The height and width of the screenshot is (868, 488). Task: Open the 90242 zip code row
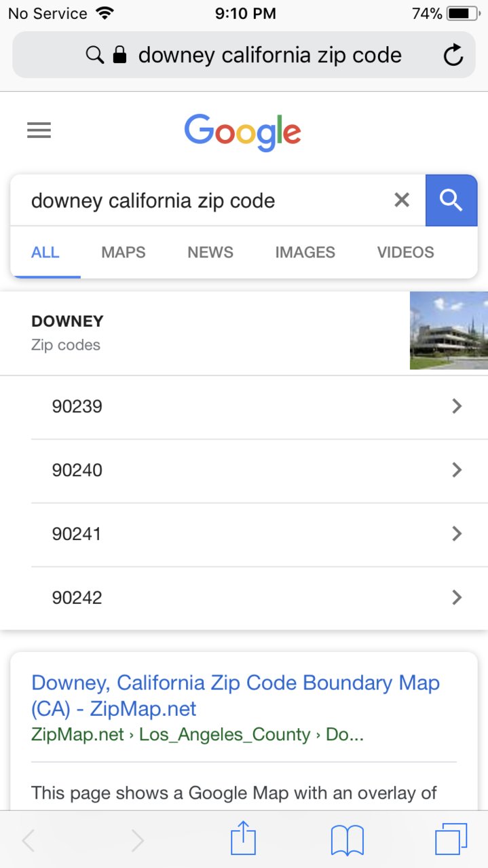pos(244,598)
